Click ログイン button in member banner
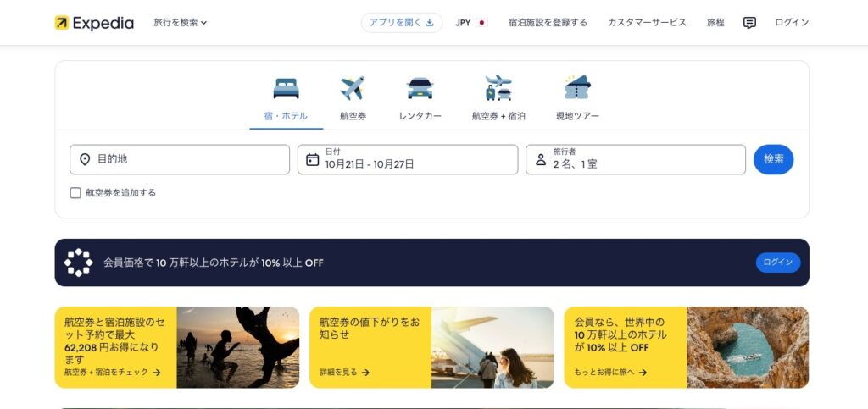The image size is (868, 409). pos(778,263)
